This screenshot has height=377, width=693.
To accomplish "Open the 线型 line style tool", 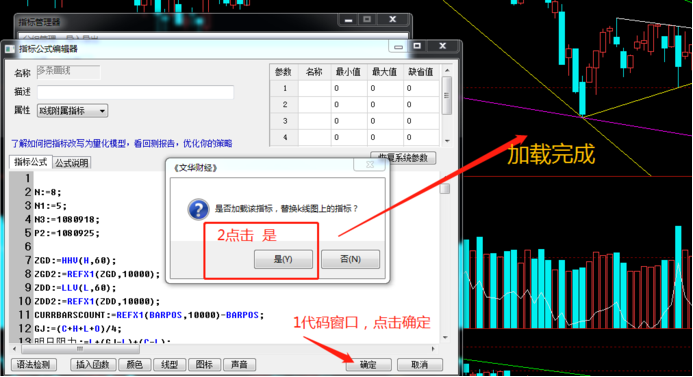I will 169,365.
